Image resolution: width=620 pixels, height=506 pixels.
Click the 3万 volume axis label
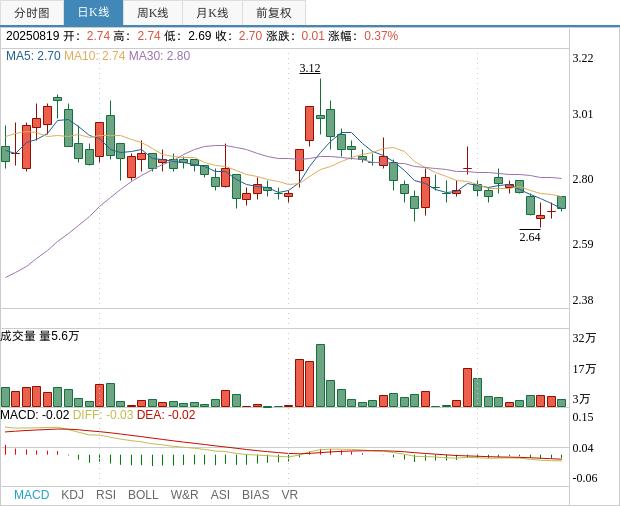tap(581, 399)
